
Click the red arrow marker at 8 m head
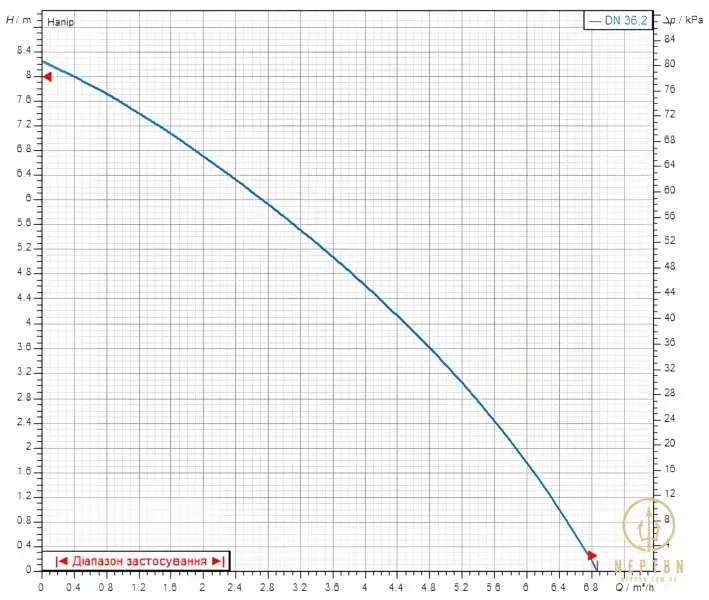point(47,77)
